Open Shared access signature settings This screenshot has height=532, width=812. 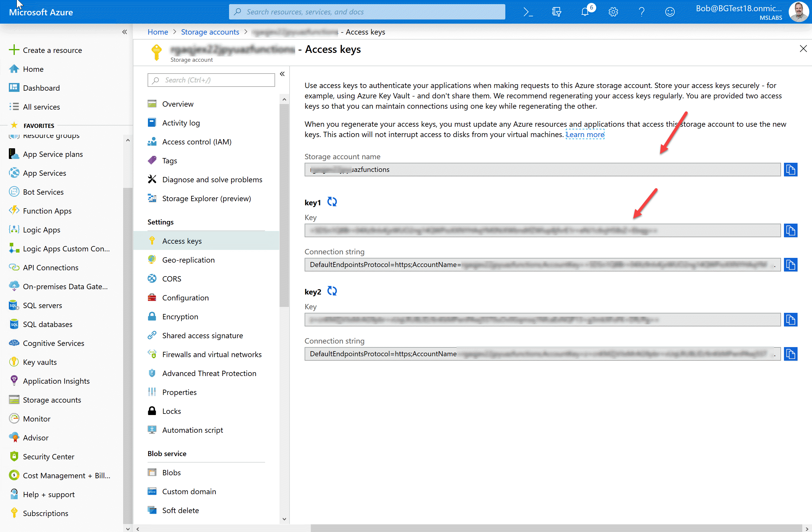click(x=202, y=335)
